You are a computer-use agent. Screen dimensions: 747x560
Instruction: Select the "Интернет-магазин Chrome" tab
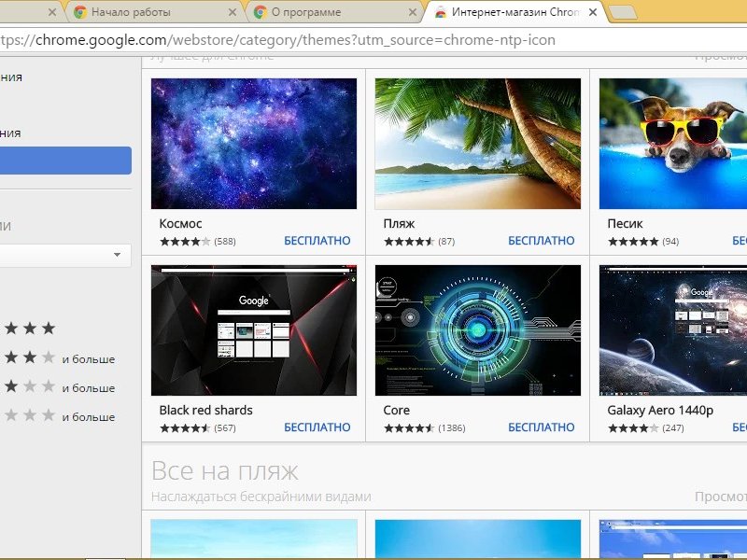516,12
